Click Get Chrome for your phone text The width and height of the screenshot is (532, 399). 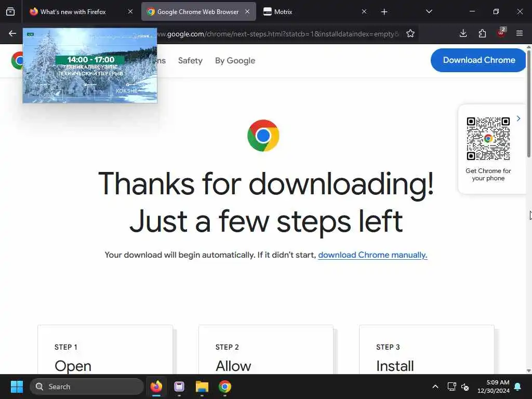pyautogui.click(x=488, y=175)
